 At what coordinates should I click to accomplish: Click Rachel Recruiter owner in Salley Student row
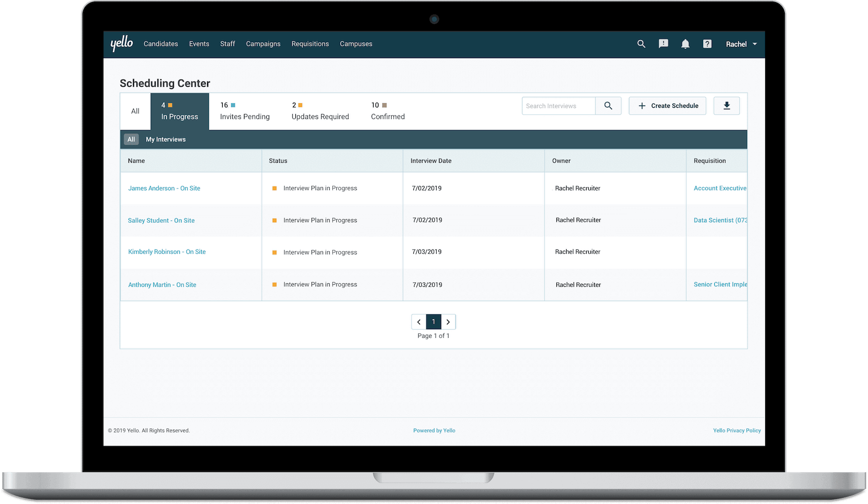[x=578, y=220]
